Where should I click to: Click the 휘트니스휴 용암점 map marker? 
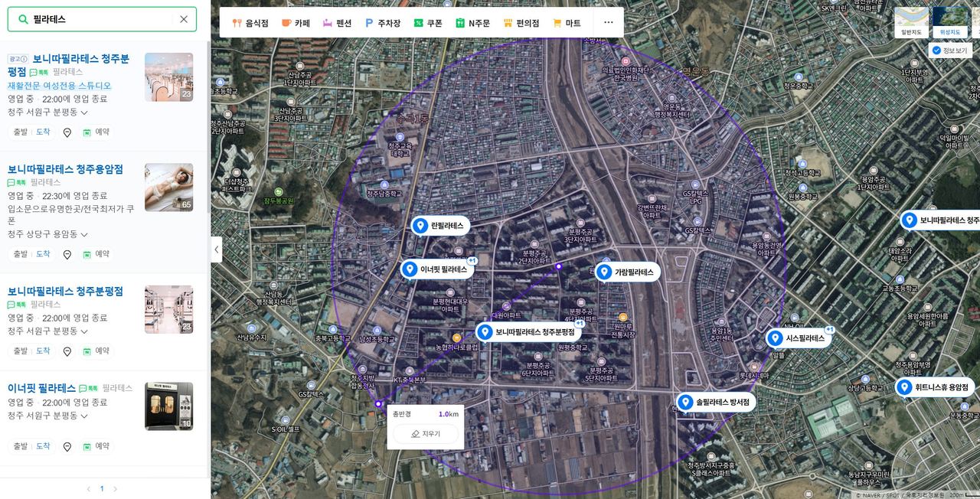[x=904, y=387]
